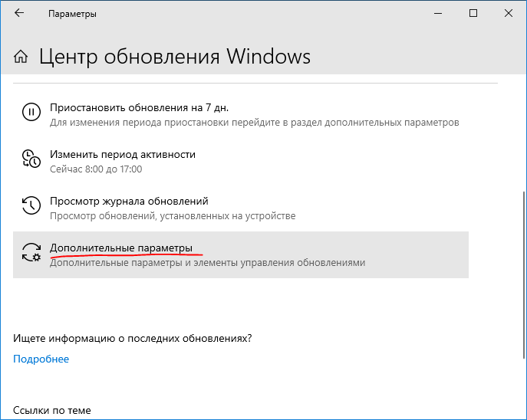Image resolution: width=527 pixels, height=420 pixels.
Task: Click the advanced options sync-gear icon
Action: 31,252
